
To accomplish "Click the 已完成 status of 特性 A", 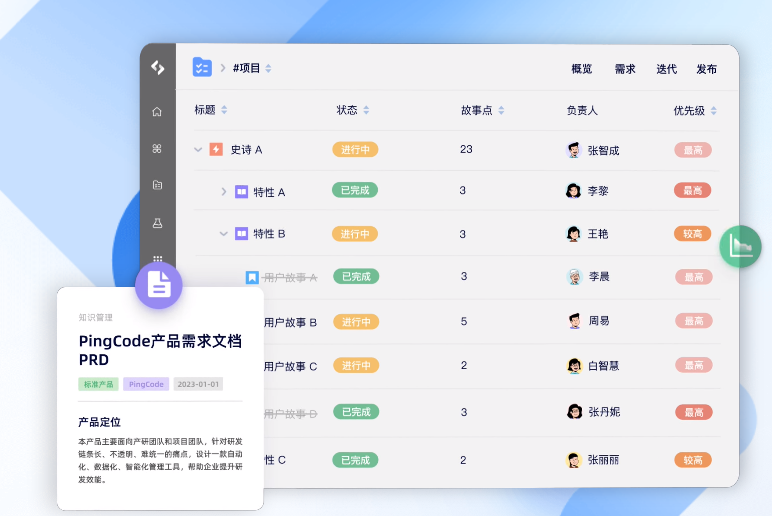I will click(355, 190).
